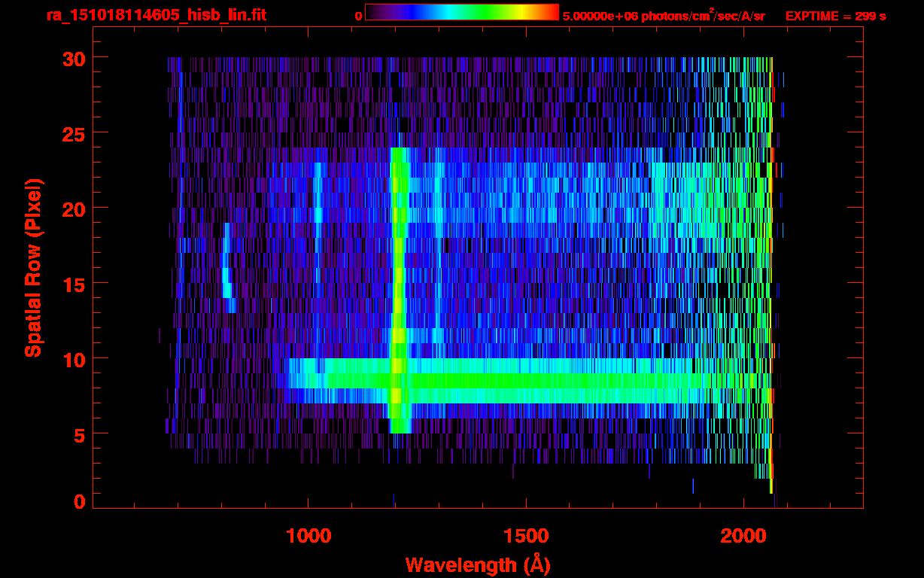Click the Spatial Row (Pixel) axis label
The image size is (924, 578).
[x=33, y=268]
